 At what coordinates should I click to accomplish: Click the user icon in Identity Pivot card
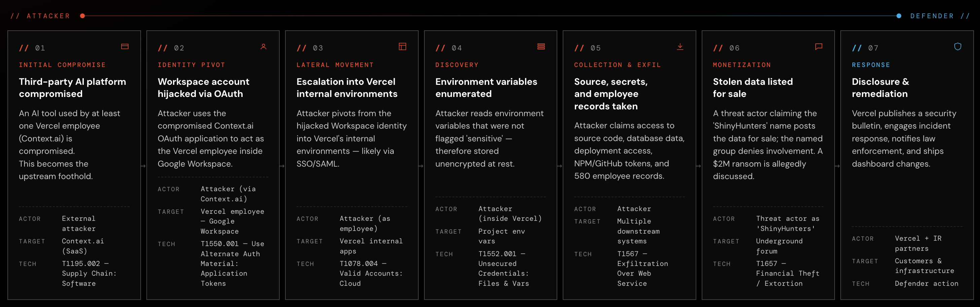pos(263,46)
